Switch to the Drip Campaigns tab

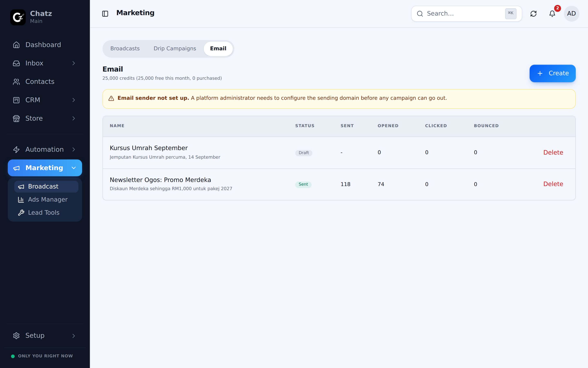pos(175,49)
